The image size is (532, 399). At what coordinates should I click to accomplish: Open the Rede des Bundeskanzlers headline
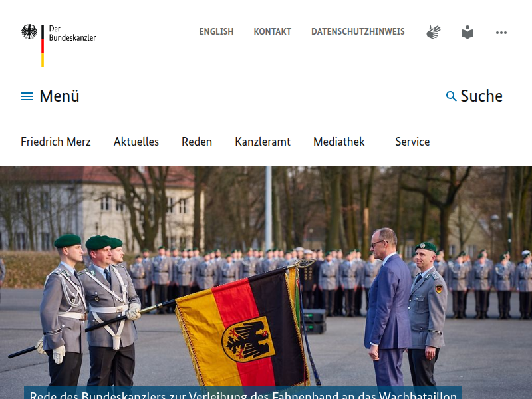click(x=243, y=394)
